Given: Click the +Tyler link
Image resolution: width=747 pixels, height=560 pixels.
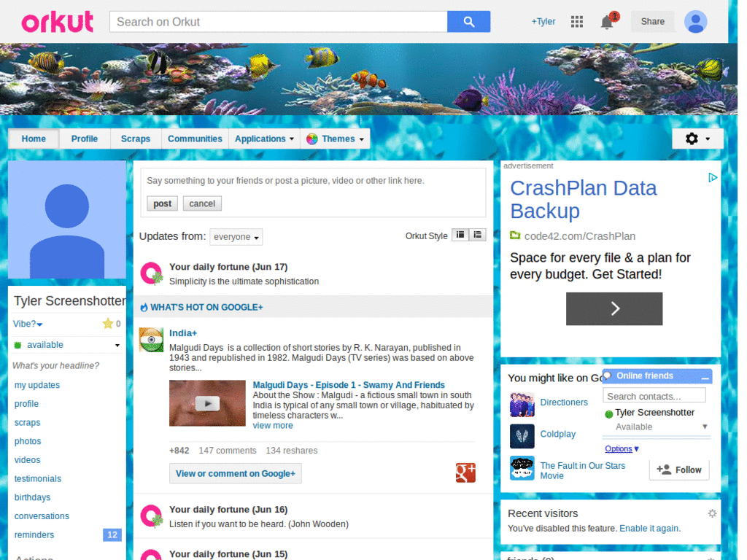Looking at the screenshot, I should pyautogui.click(x=543, y=21).
